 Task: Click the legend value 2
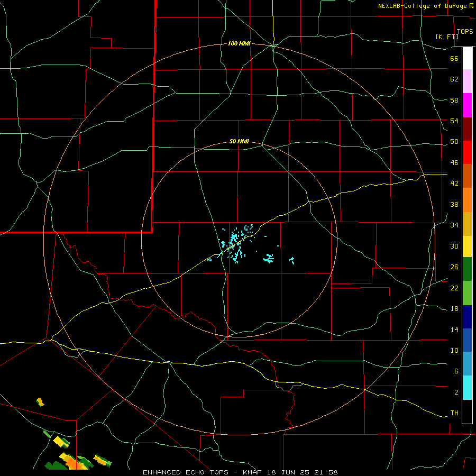pyautogui.click(x=456, y=392)
